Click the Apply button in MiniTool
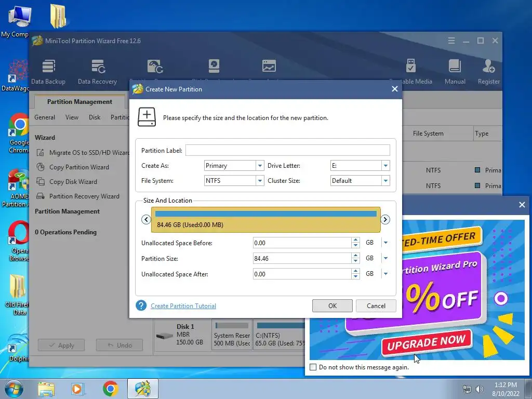The image size is (532, 399). (61, 345)
